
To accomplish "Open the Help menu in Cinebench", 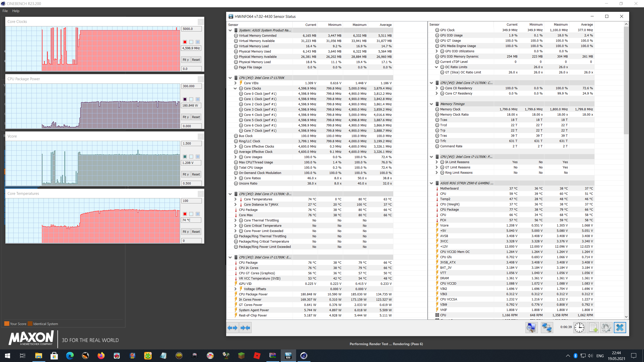I will tap(16, 11).
